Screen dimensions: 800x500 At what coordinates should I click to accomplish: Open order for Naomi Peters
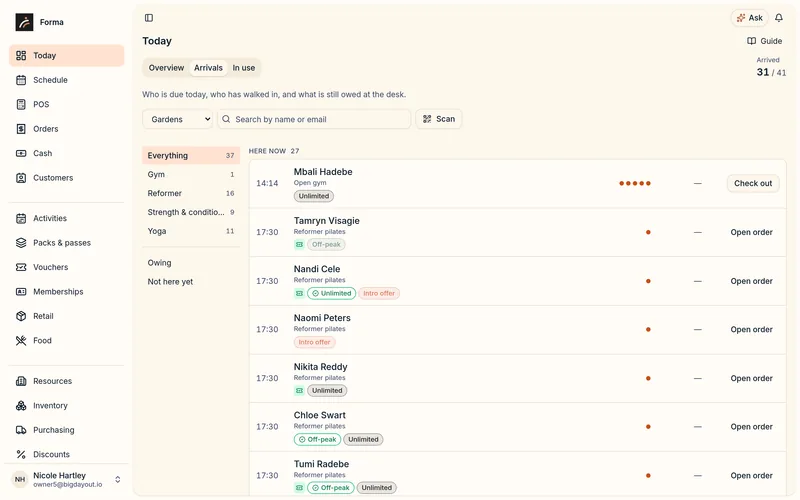pyautogui.click(x=751, y=330)
